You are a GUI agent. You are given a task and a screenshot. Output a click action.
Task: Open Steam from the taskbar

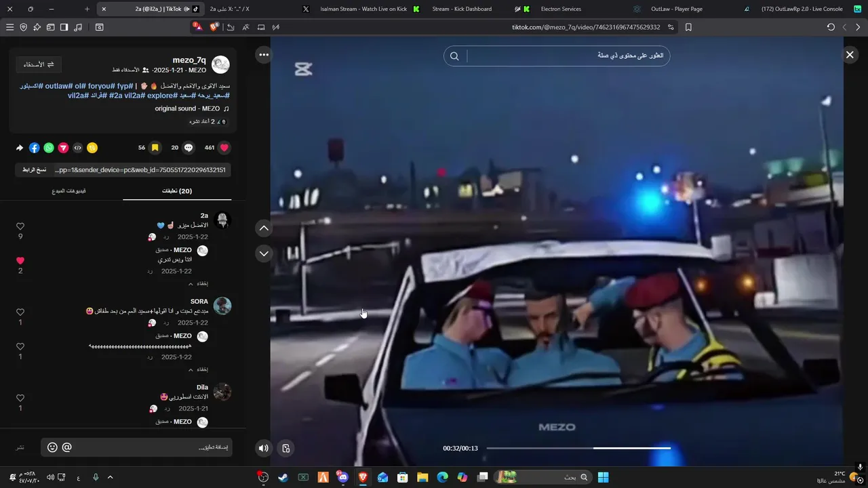pos(283,477)
